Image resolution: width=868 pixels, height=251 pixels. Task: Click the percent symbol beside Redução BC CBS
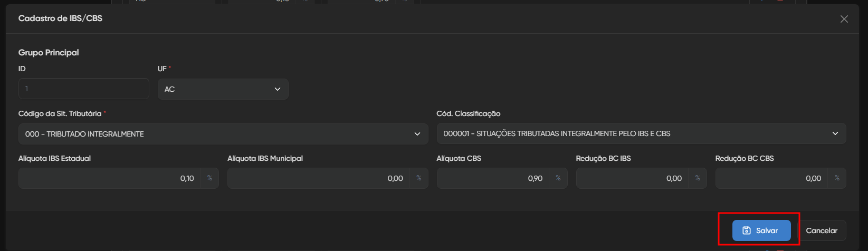pos(837,178)
